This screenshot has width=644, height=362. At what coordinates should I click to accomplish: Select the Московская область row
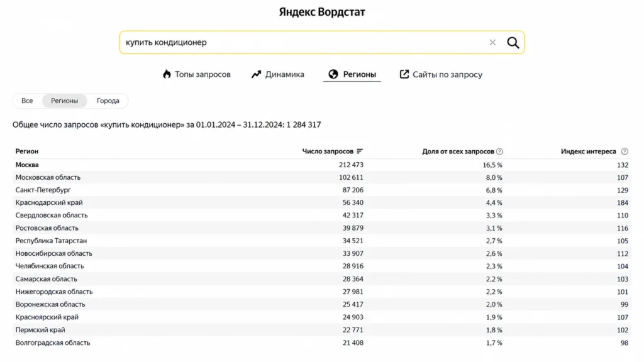(322, 177)
